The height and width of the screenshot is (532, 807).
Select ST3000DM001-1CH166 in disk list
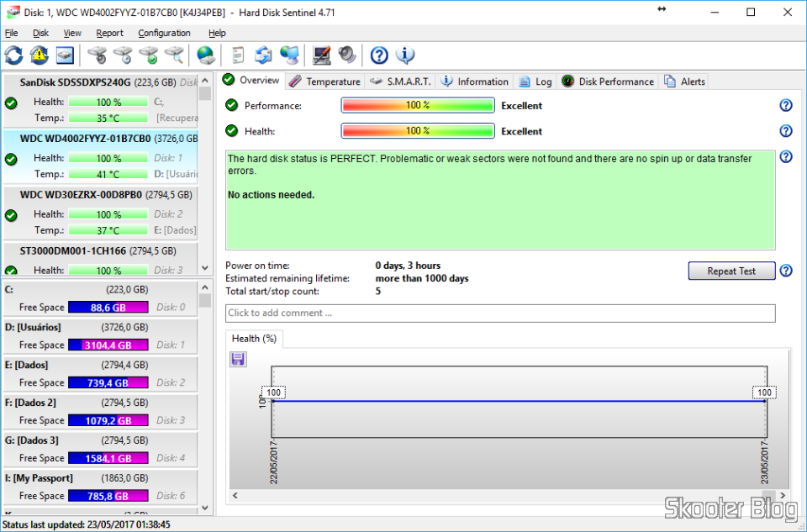[x=101, y=259]
